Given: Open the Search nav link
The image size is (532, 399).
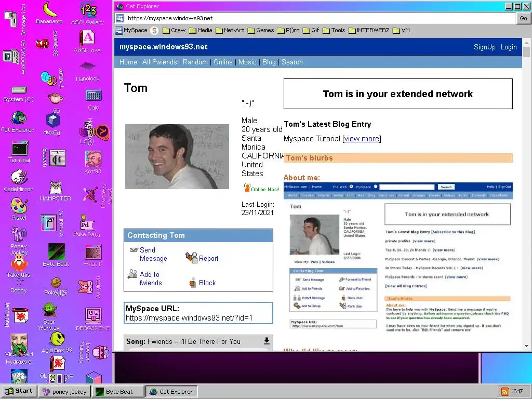Looking at the screenshot, I should click(292, 62).
